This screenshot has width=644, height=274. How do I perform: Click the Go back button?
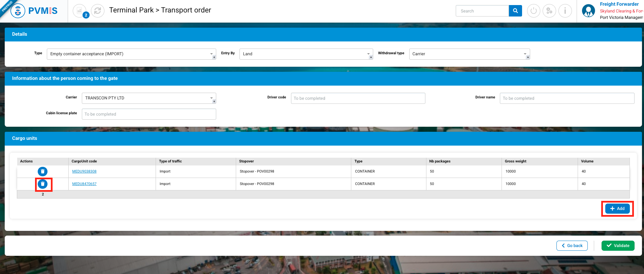click(x=572, y=246)
